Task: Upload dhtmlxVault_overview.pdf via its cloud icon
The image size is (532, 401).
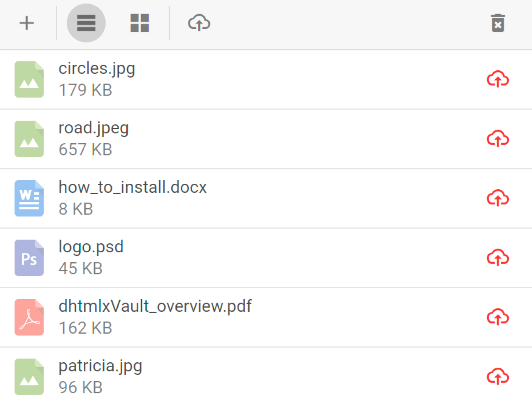Action: coord(498,318)
